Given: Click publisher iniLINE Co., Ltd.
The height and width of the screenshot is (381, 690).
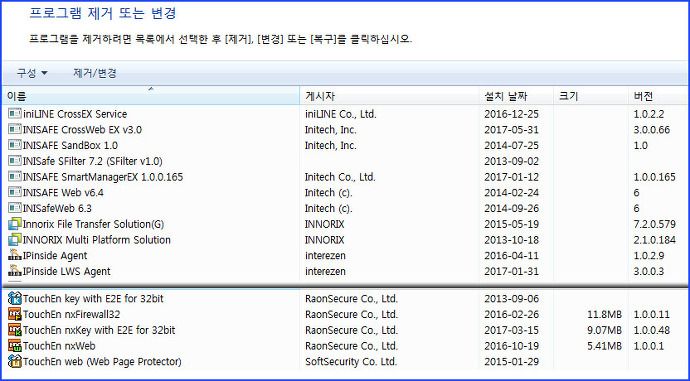Looking at the screenshot, I should [x=341, y=114].
